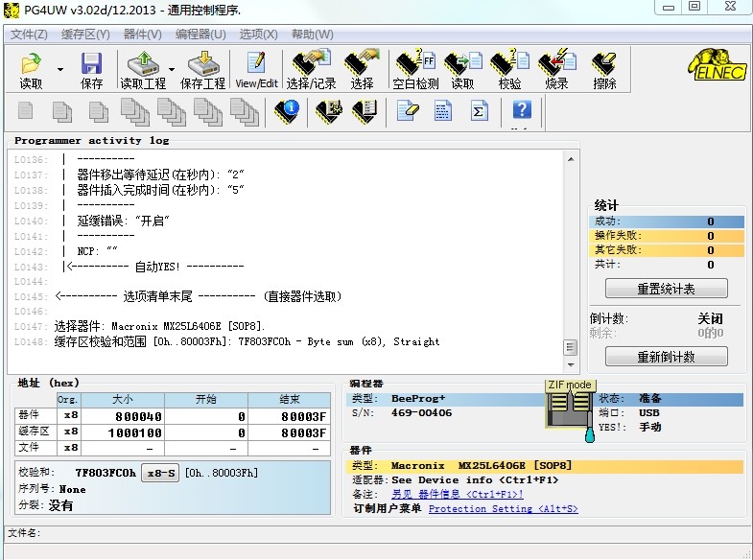
Task: Click log line L0140 延缓错误 "开启"
Action: (x=123, y=221)
